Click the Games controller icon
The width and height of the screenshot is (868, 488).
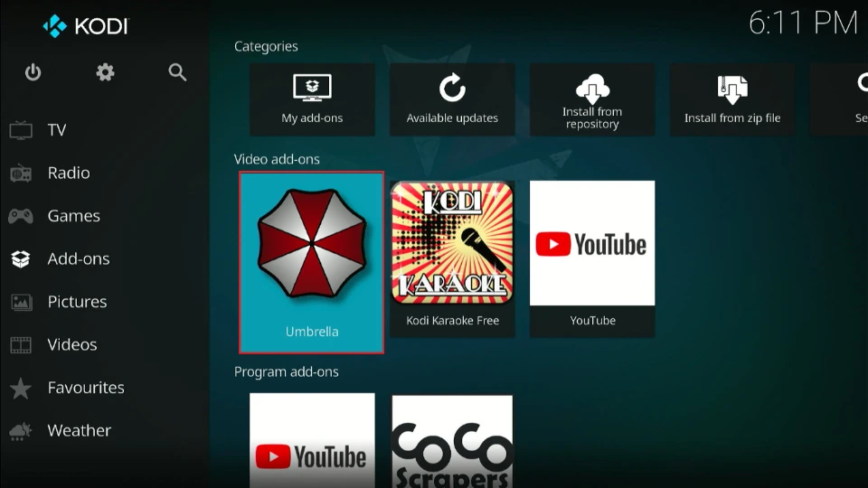[21, 216]
